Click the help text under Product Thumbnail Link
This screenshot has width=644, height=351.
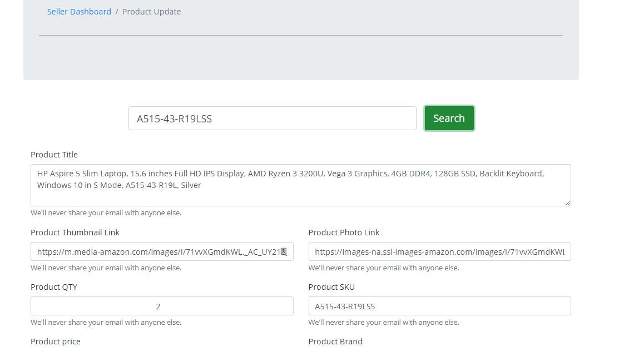[106, 268]
